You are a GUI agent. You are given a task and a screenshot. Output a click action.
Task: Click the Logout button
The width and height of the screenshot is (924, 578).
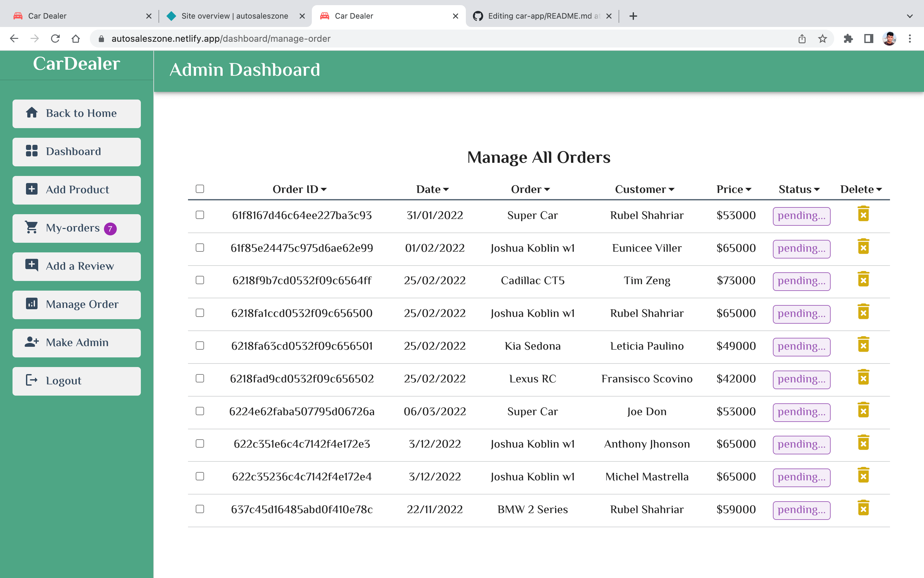76,381
